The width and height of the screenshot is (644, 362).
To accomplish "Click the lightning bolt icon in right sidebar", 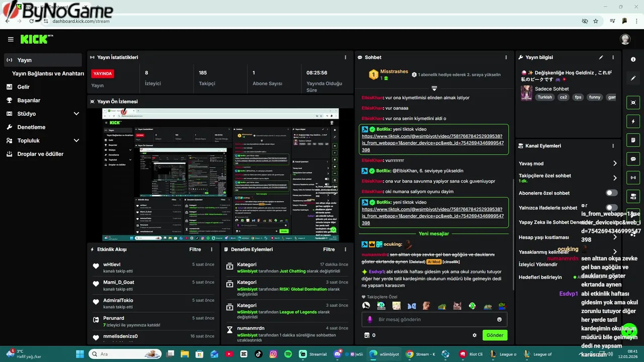I will (x=633, y=121).
